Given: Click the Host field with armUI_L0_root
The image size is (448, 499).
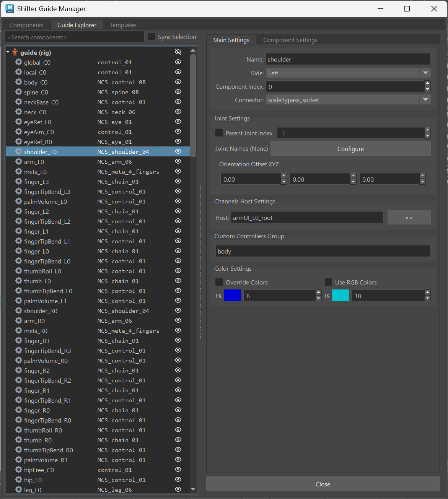Looking at the screenshot, I should click(x=307, y=218).
